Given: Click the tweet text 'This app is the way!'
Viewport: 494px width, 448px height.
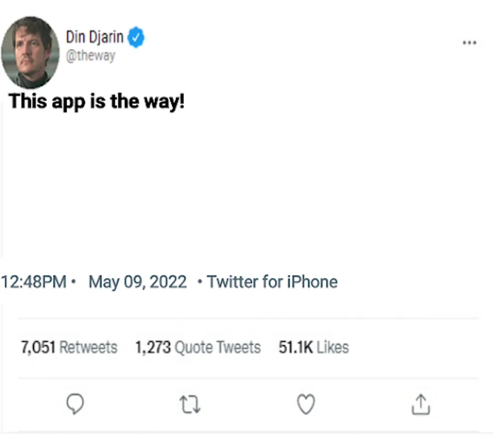Looking at the screenshot, I should (x=97, y=102).
